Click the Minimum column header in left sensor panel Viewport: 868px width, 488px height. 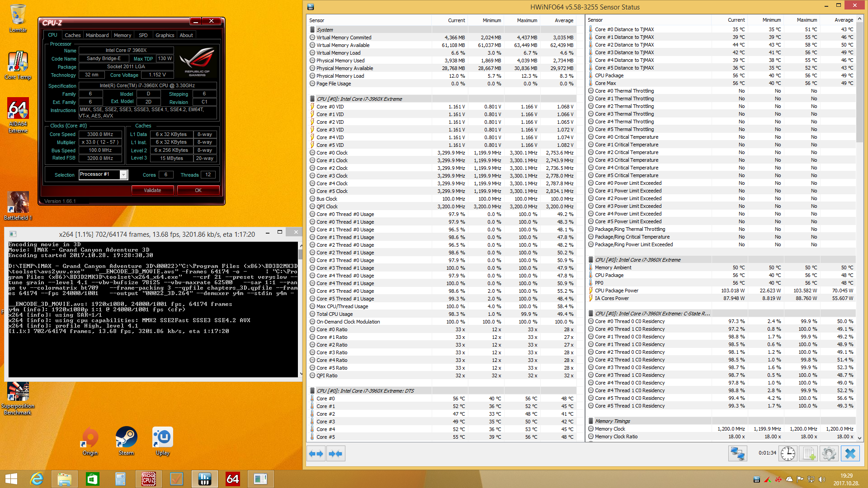[486, 20]
